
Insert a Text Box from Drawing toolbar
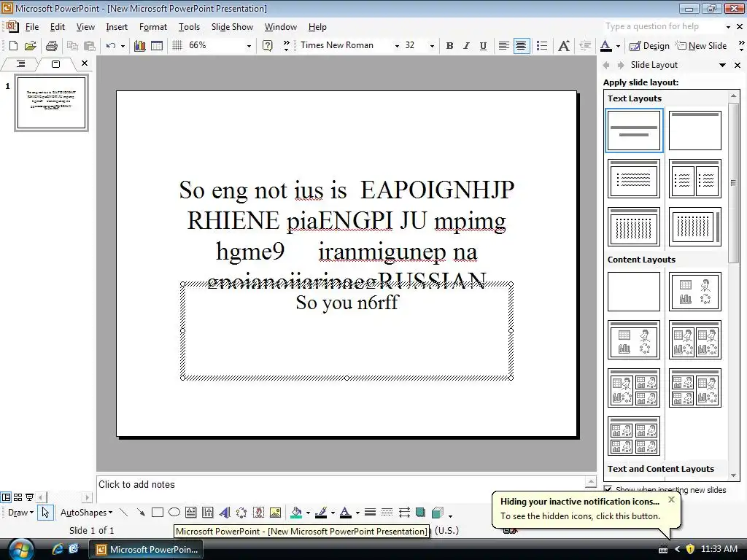(x=190, y=513)
